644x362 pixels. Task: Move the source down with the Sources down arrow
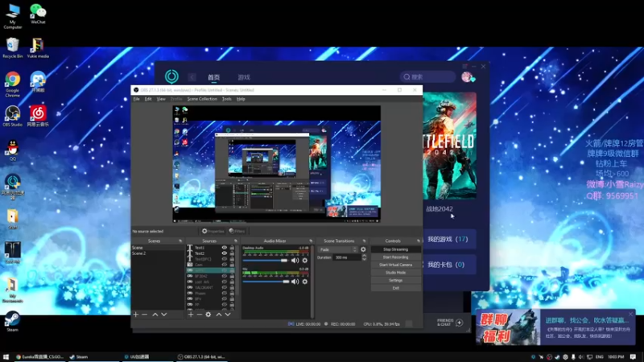(228, 315)
